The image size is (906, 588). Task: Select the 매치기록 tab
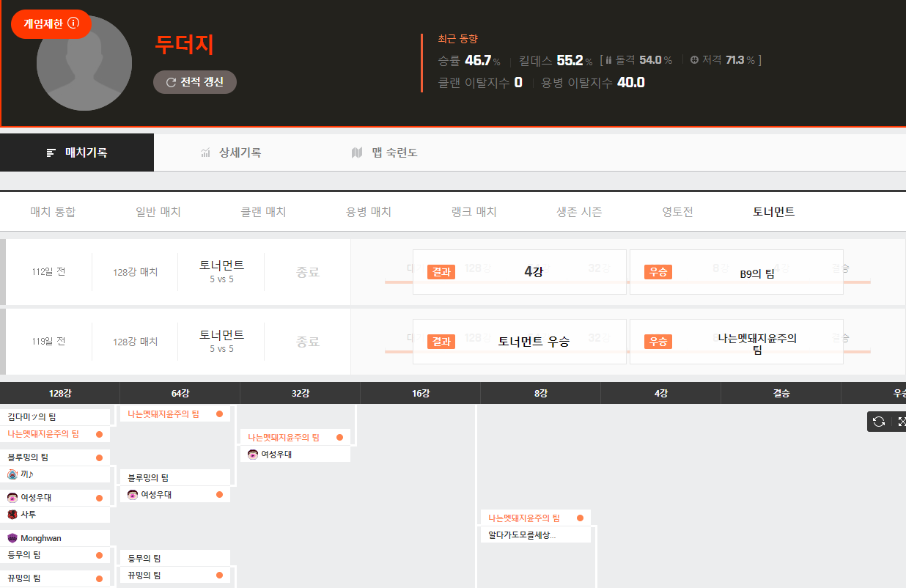(x=77, y=152)
